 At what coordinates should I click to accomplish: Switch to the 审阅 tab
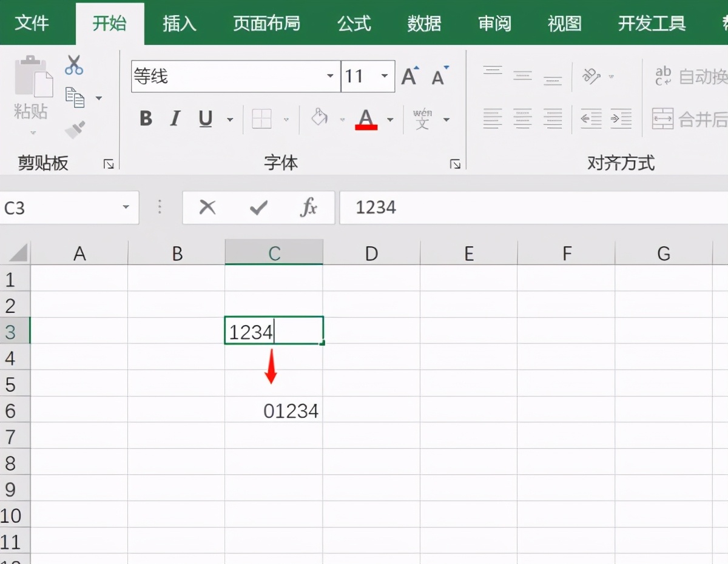[494, 24]
